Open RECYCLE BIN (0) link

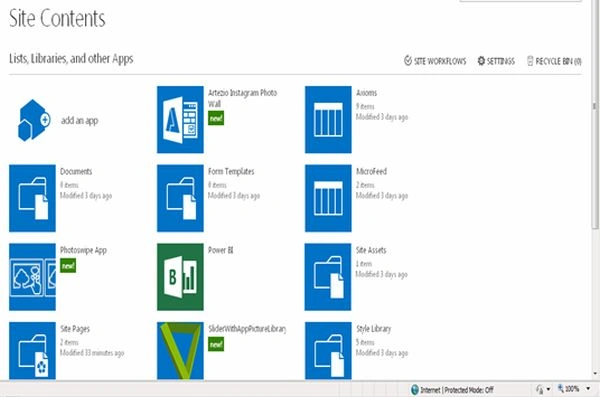558,61
